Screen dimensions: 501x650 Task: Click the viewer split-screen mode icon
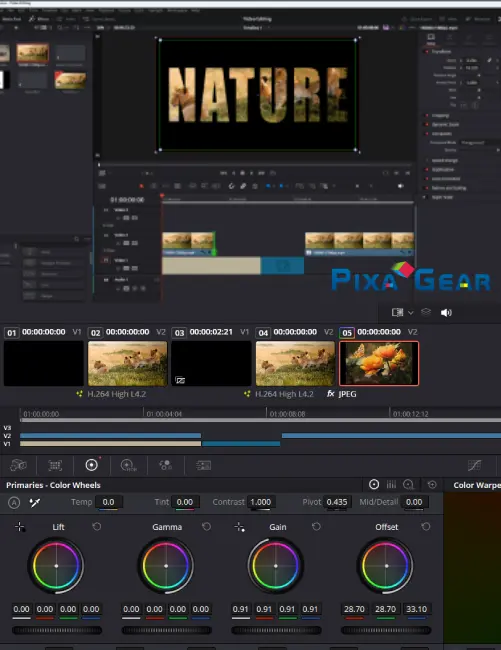coord(397,312)
